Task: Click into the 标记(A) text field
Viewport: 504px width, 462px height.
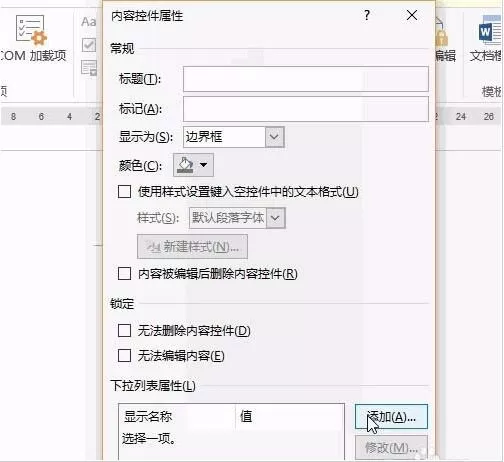Action: pyautogui.click(x=306, y=109)
